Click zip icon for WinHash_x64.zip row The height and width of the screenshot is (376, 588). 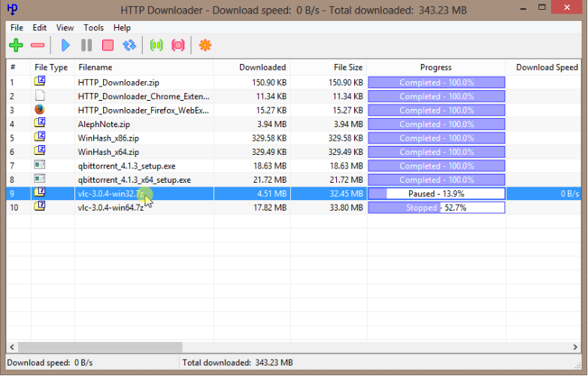coord(40,150)
